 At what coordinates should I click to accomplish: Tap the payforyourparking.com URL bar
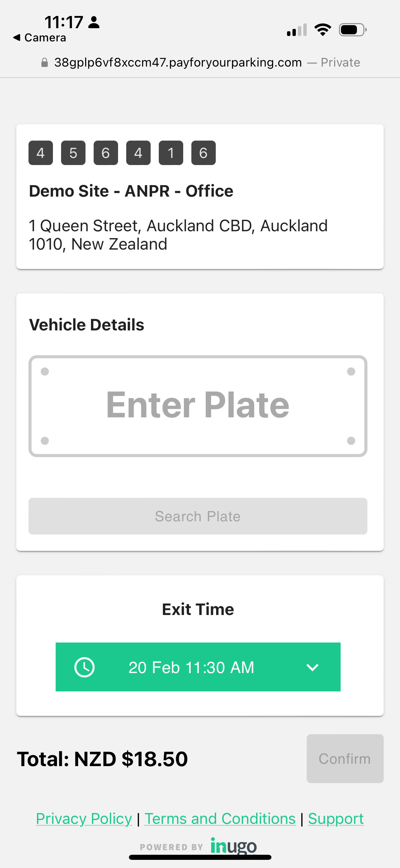click(x=178, y=62)
